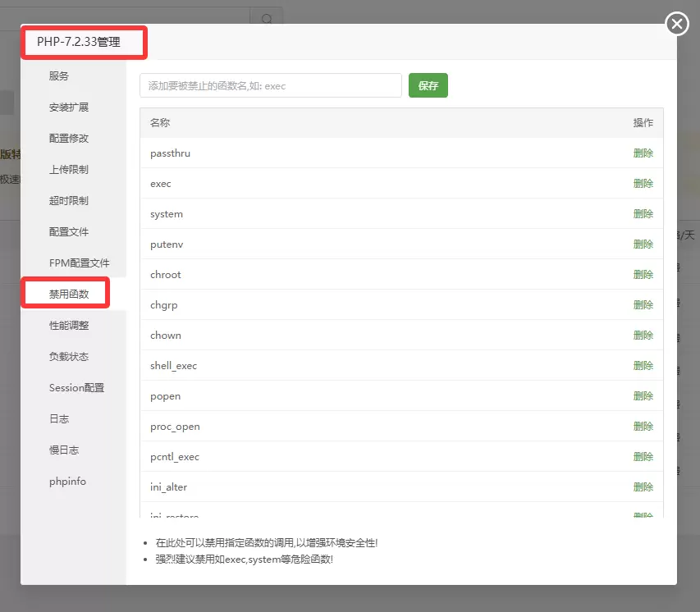Image resolution: width=700 pixels, height=612 pixels.
Task: Click the search magnifier icon behind dialog
Action: [x=267, y=19]
